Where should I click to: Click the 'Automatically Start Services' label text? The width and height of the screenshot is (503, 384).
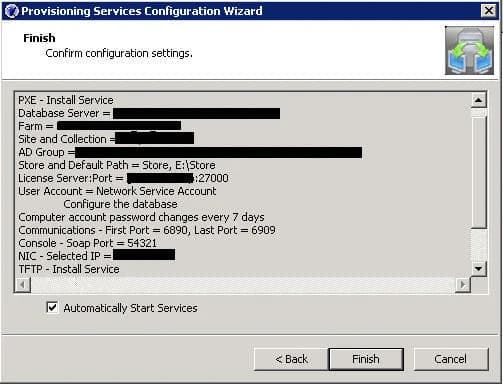click(x=130, y=308)
